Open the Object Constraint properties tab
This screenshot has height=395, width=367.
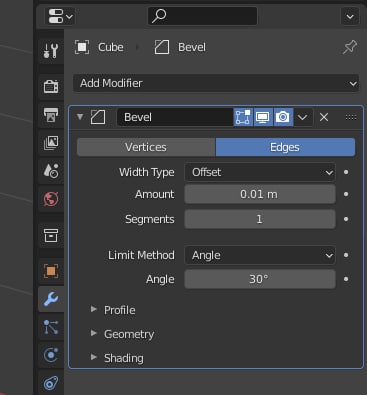point(51,383)
